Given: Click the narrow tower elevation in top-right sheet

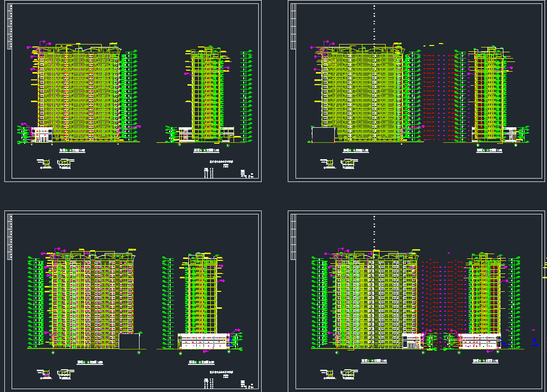Looking at the screenshot, I should [490, 94].
